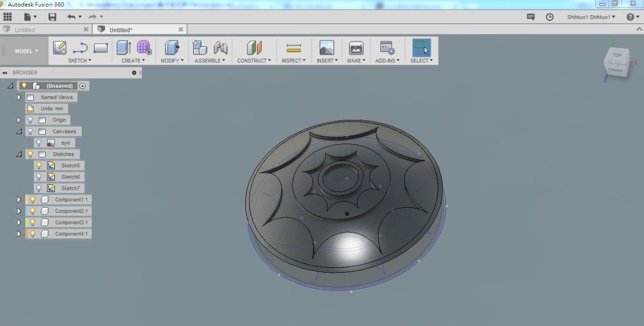The image size is (644, 326).
Task: Select the New Component assemble tool
Action: [200, 48]
